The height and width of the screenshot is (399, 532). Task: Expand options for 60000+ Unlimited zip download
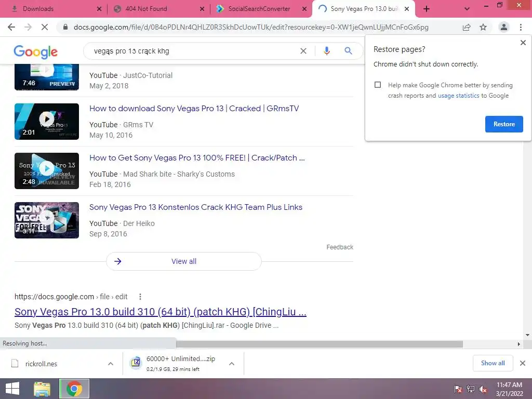click(x=232, y=364)
